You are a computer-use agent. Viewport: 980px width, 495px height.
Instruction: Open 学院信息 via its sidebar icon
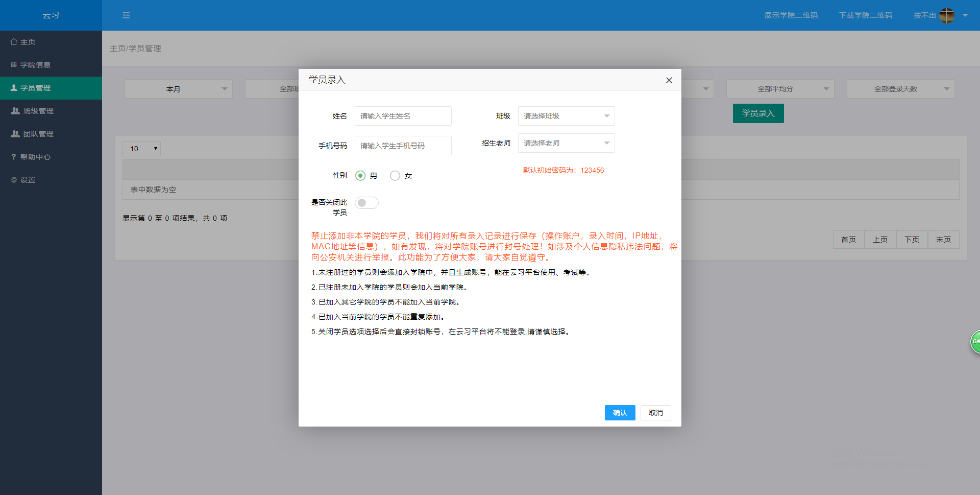pyautogui.click(x=13, y=64)
